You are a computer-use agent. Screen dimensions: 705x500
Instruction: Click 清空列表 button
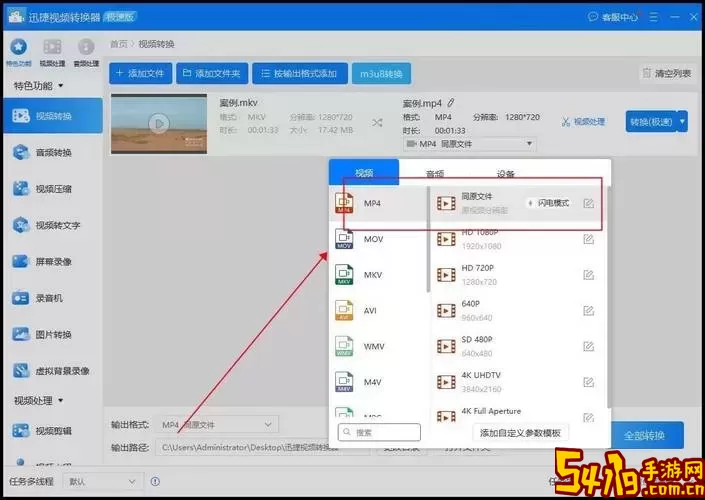[x=667, y=73]
